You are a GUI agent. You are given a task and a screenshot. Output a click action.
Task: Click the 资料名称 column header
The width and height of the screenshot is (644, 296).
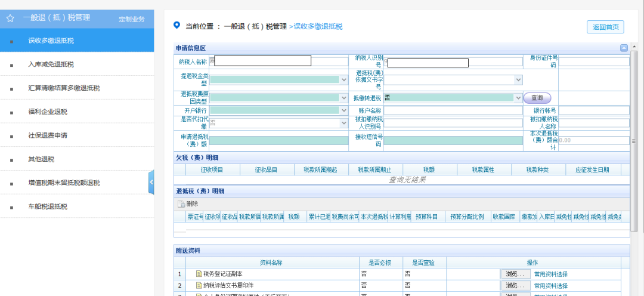pyautogui.click(x=271, y=263)
